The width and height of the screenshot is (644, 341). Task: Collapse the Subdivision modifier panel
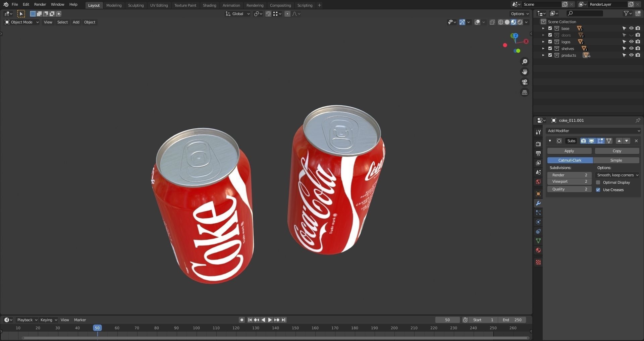(x=550, y=141)
